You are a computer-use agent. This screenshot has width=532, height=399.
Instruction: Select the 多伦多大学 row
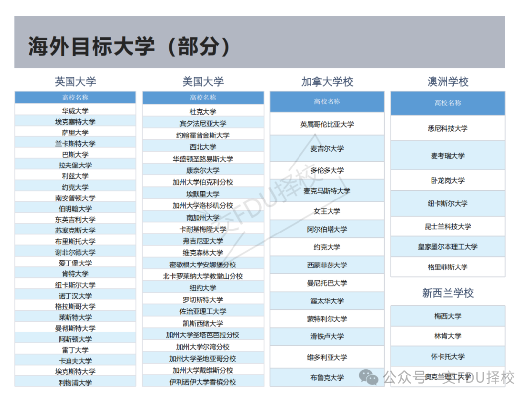click(x=327, y=170)
